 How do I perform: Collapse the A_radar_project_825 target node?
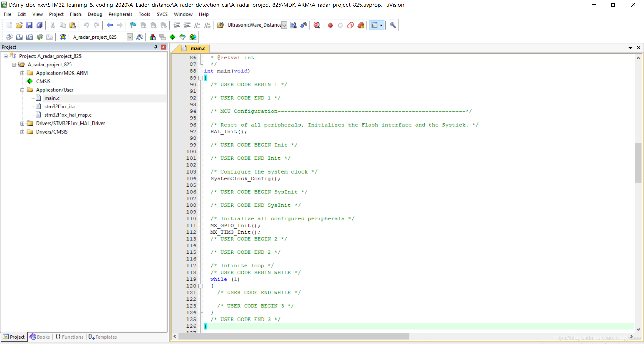[x=14, y=65]
